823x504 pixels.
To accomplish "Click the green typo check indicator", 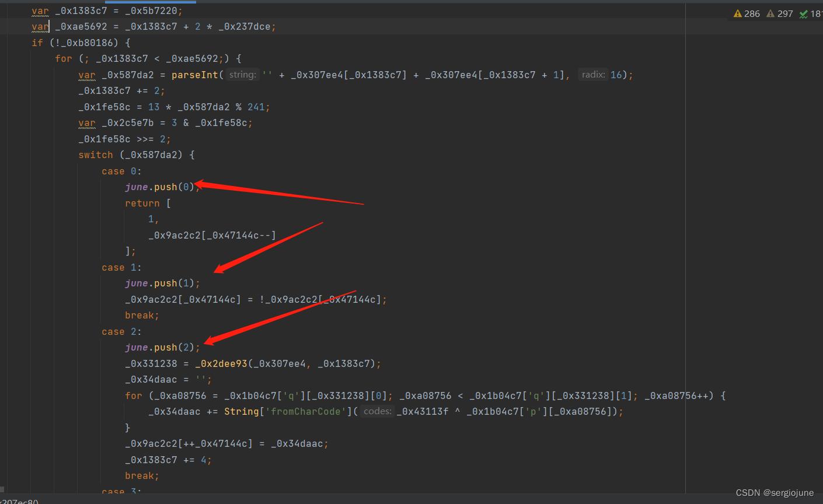I will click(x=810, y=13).
